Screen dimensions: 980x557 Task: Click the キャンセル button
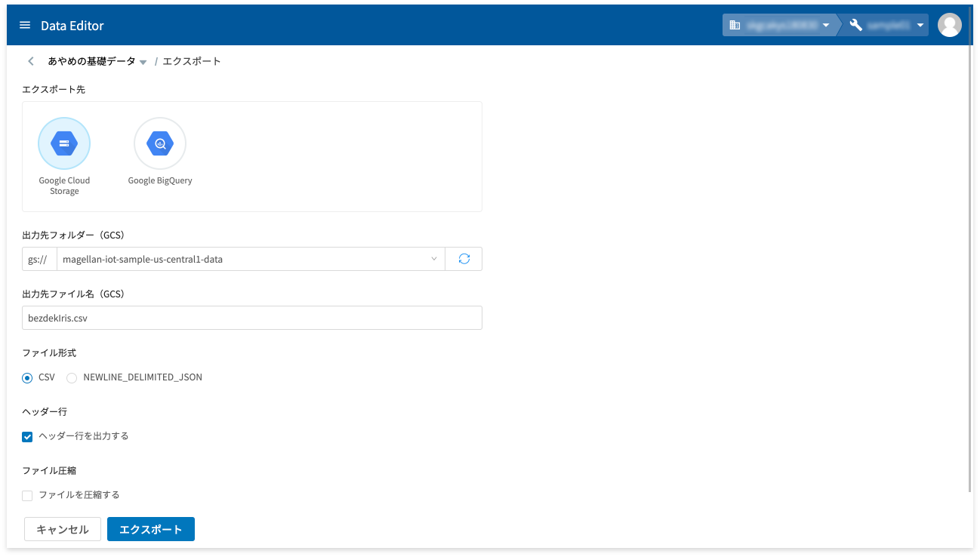(63, 529)
